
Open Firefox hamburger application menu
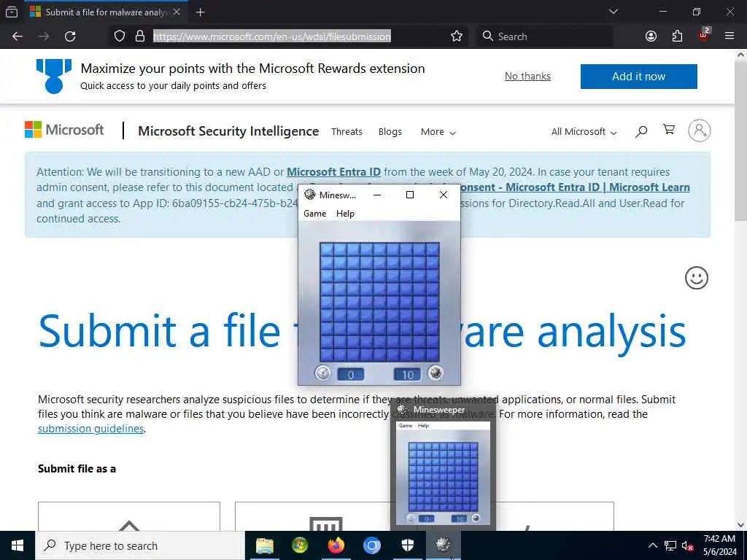pyautogui.click(x=729, y=36)
